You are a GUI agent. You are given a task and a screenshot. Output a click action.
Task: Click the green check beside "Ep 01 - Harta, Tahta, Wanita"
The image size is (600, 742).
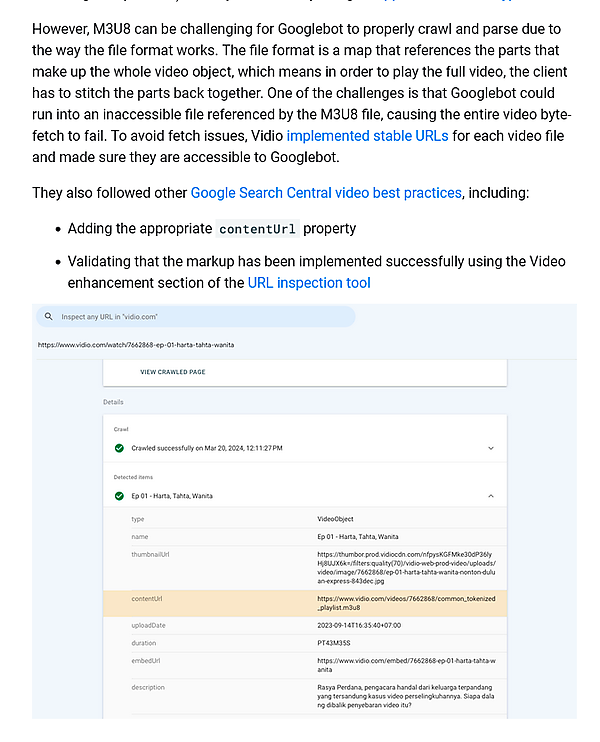click(x=120, y=496)
